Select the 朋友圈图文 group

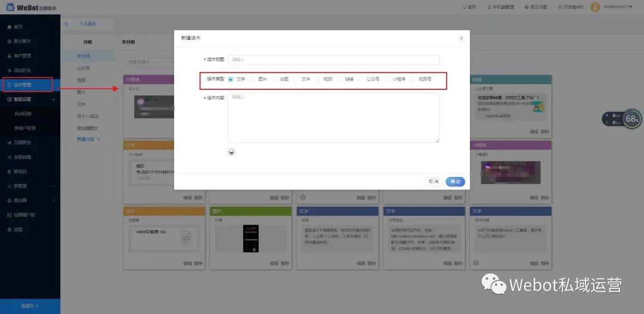coord(88,128)
